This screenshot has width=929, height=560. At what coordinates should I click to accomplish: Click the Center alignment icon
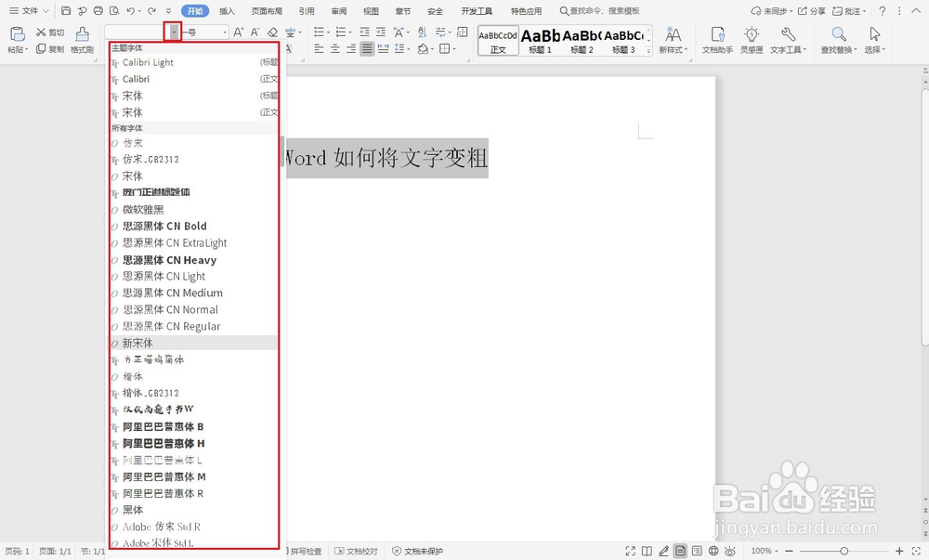(x=334, y=48)
